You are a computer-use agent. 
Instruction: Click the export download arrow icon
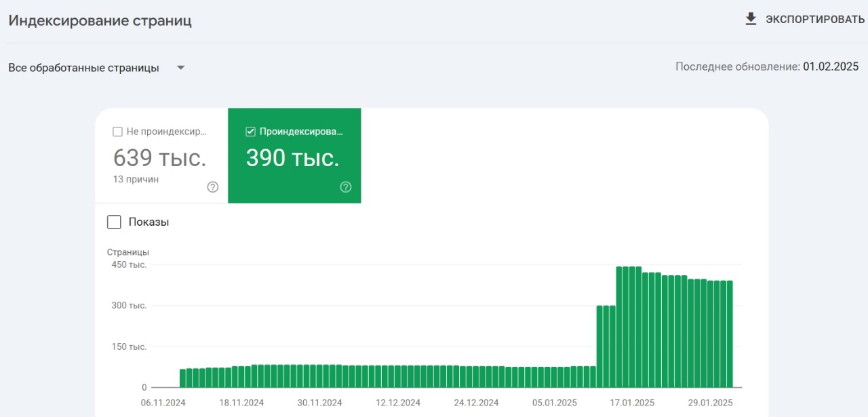click(x=751, y=19)
